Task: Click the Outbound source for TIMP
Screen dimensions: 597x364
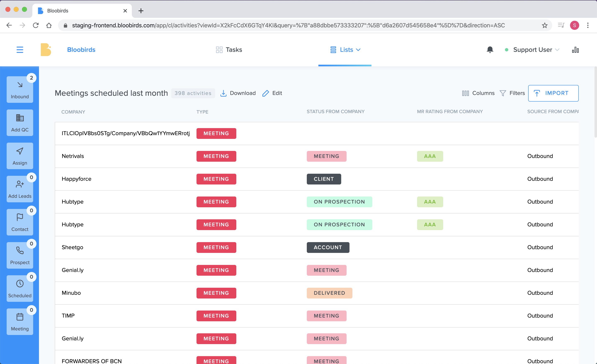Action: tap(540, 316)
